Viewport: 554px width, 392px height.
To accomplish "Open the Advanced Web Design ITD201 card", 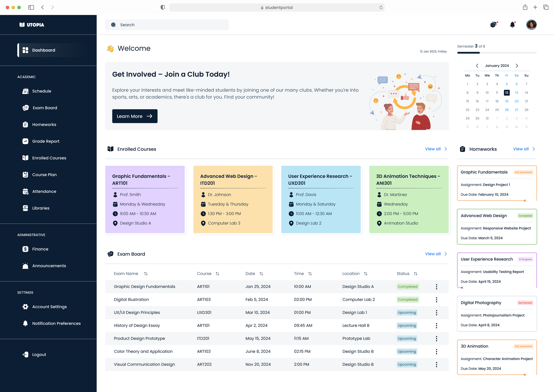I will pos(233,199).
